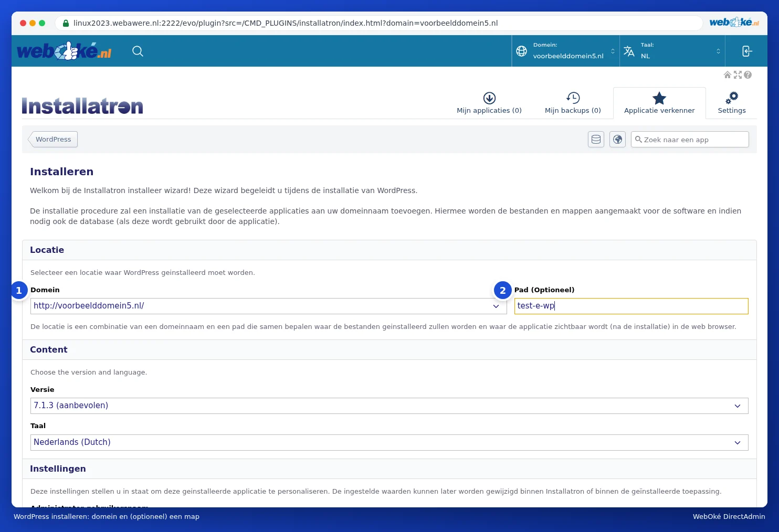
Task: Focus the Pad (Optioneel) text field
Action: (631, 306)
